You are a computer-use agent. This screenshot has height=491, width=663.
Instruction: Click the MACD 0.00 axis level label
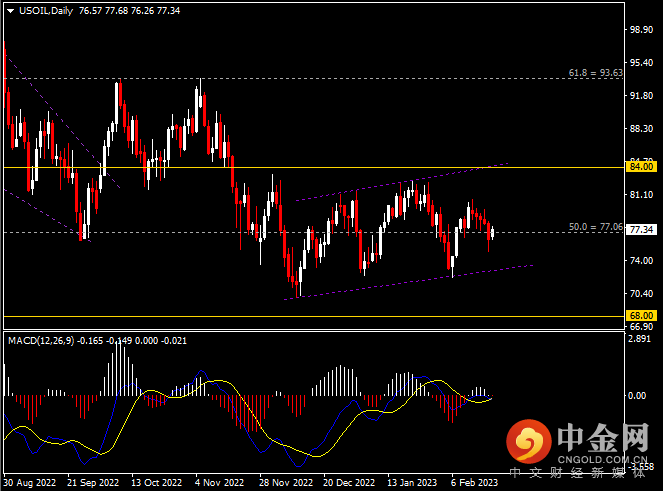point(638,395)
